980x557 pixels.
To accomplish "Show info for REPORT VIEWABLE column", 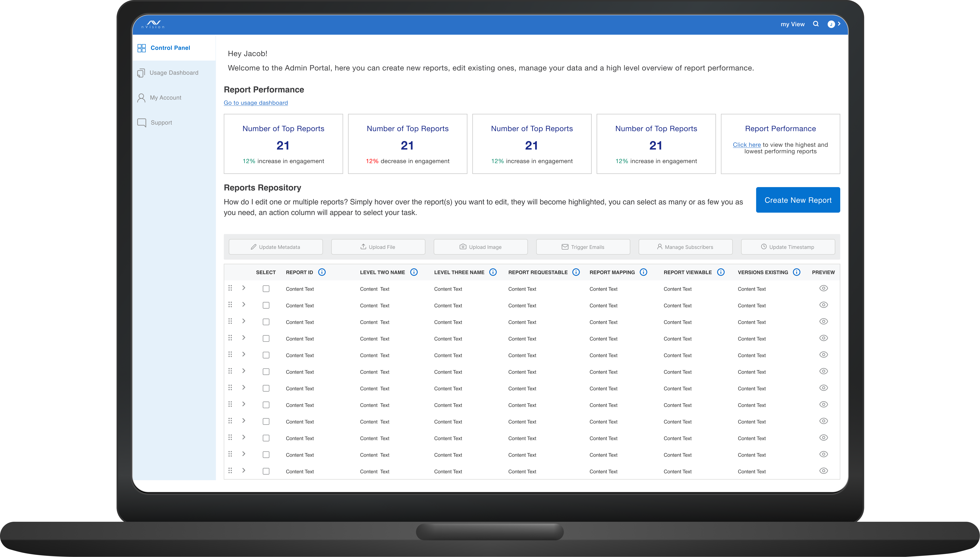I will click(721, 272).
